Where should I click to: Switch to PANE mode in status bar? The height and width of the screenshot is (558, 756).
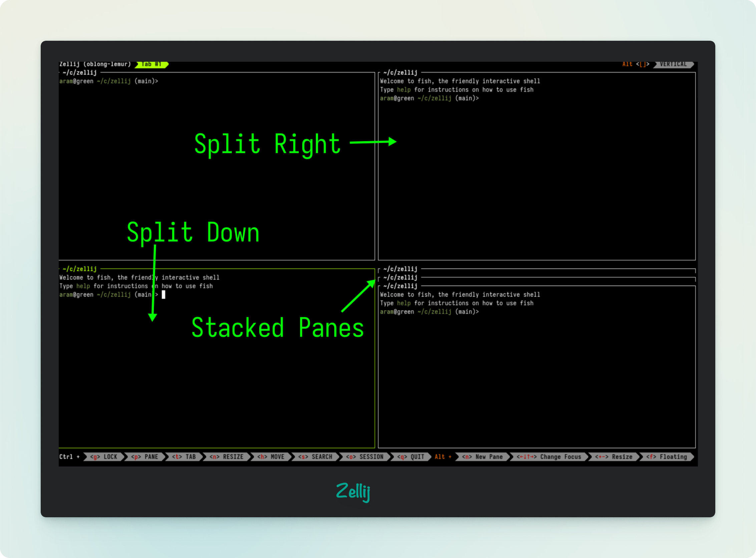pos(145,457)
